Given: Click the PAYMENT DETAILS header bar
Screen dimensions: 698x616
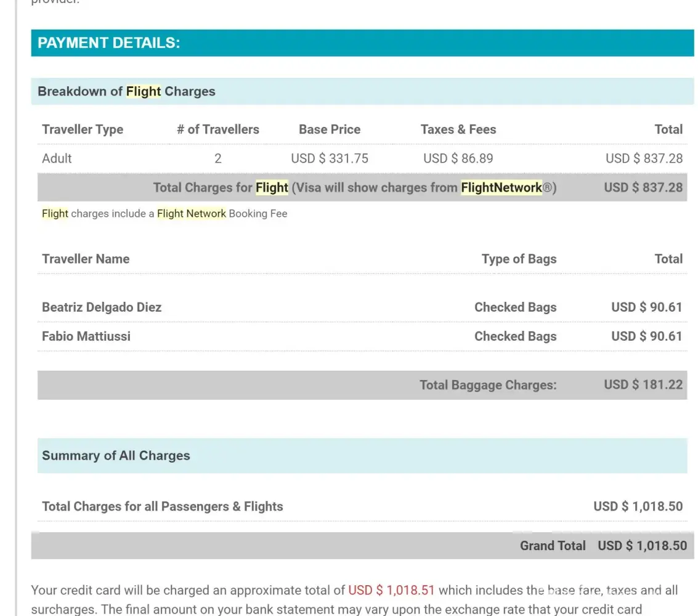Looking at the screenshot, I should (362, 43).
